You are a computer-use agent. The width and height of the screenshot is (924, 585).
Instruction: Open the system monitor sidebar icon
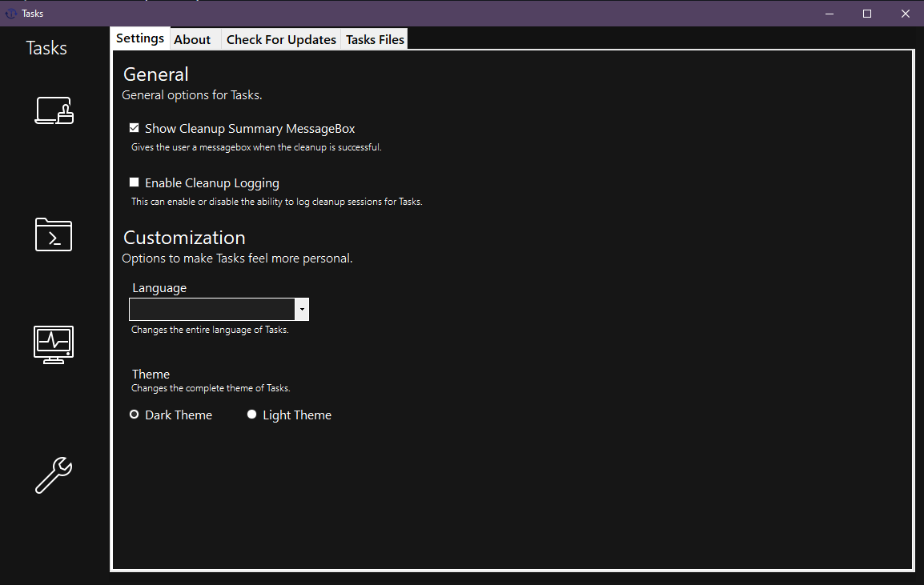point(54,345)
